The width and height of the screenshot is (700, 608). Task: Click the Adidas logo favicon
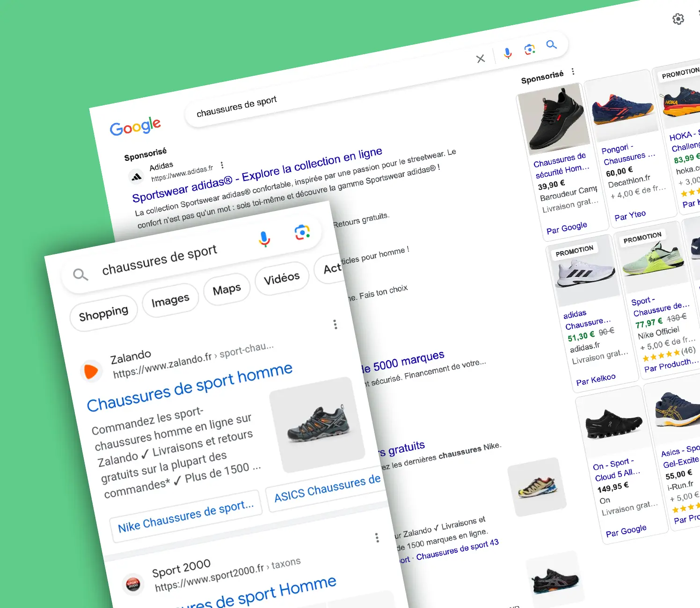[x=136, y=177]
